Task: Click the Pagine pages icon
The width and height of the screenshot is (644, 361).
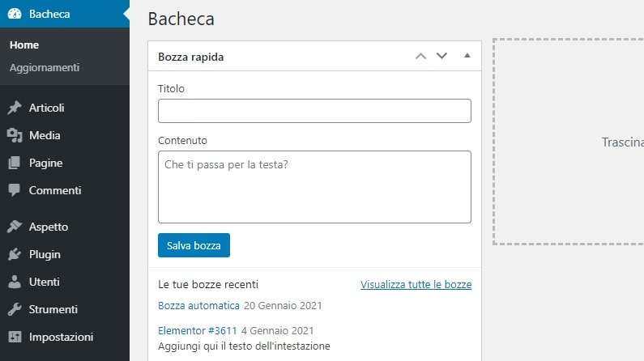Action: 14,163
